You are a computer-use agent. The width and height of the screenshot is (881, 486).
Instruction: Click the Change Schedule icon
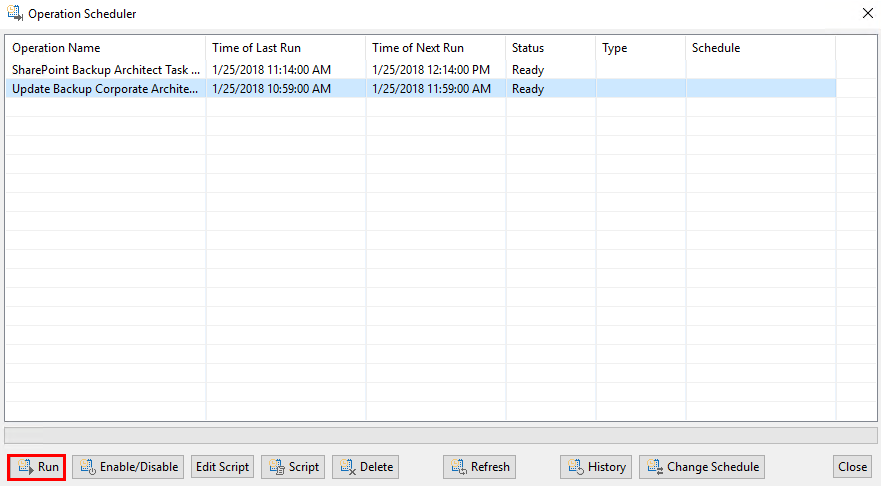click(x=654, y=467)
